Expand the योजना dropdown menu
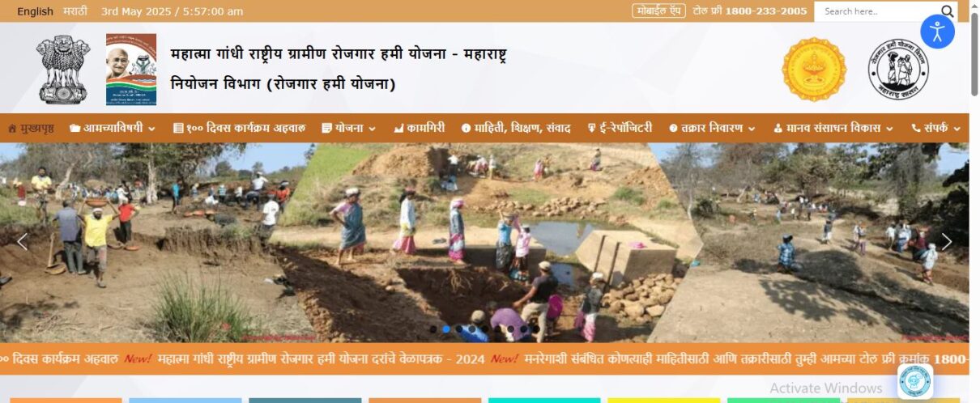This screenshot has height=403, width=980. pyautogui.click(x=349, y=128)
